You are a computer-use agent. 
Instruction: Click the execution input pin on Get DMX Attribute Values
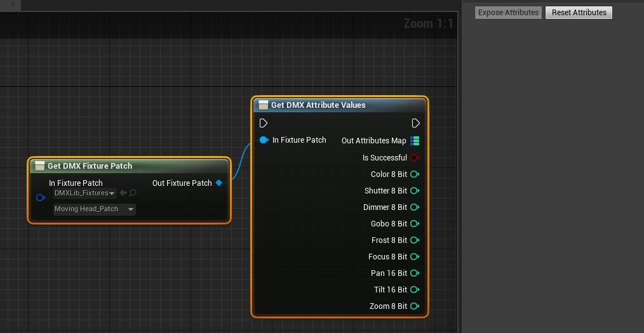point(264,123)
